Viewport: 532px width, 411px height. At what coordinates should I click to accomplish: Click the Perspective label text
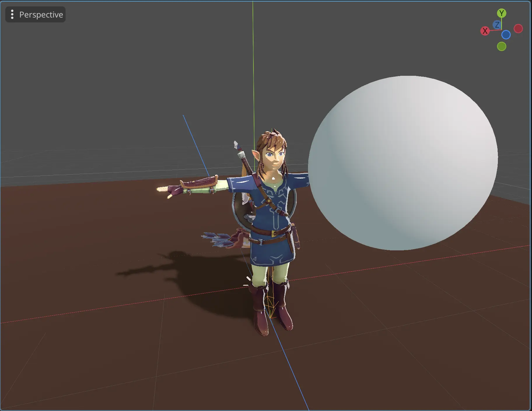click(x=41, y=14)
